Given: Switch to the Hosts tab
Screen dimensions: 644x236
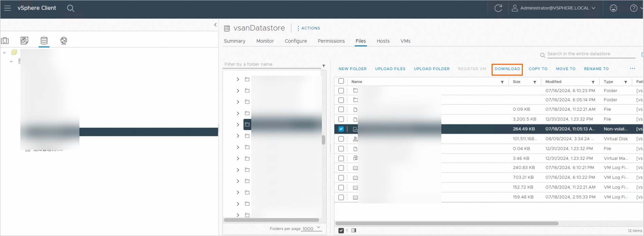Looking at the screenshot, I should point(383,41).
